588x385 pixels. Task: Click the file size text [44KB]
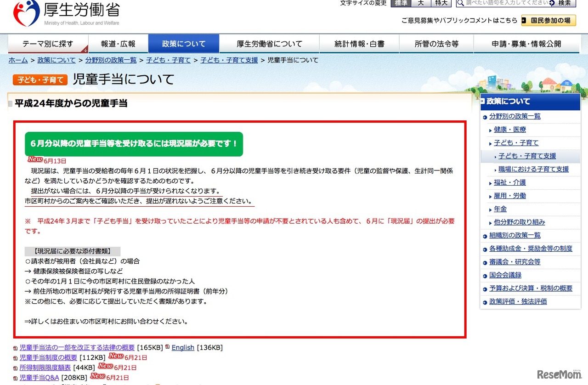tap(84, 368)
